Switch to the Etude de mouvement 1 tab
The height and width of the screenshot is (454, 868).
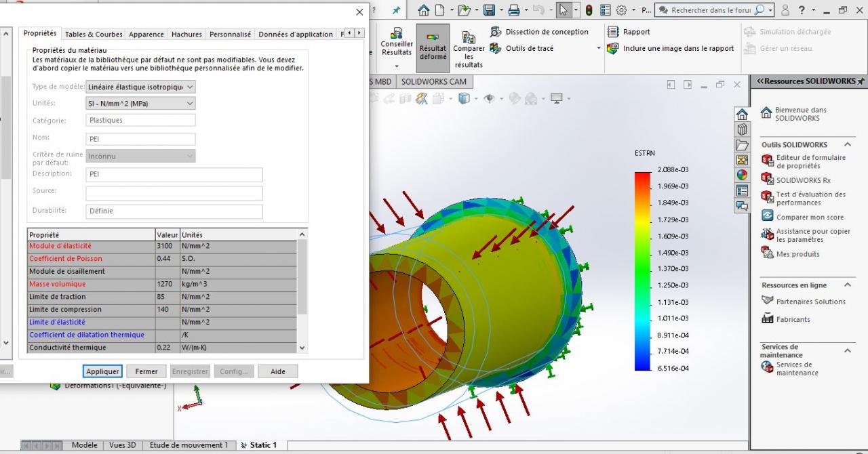(x=189, y=445)
